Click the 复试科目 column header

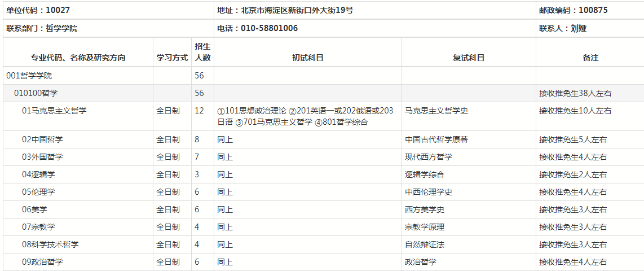[x=469, y=58]
